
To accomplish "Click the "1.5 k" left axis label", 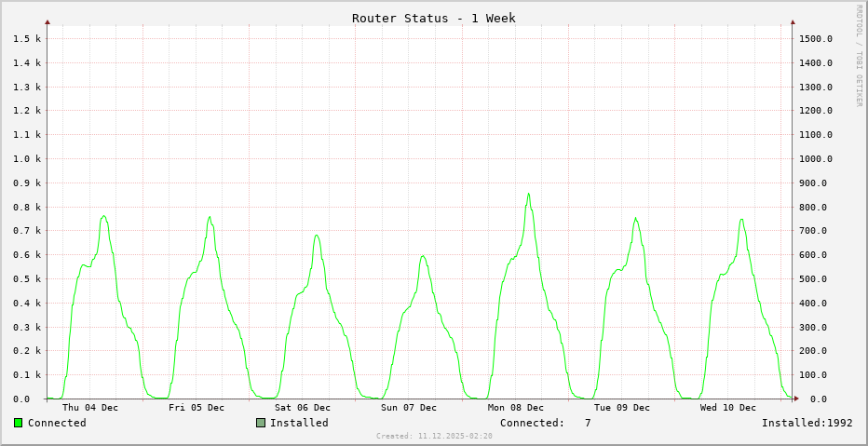I will click(26, 38).
